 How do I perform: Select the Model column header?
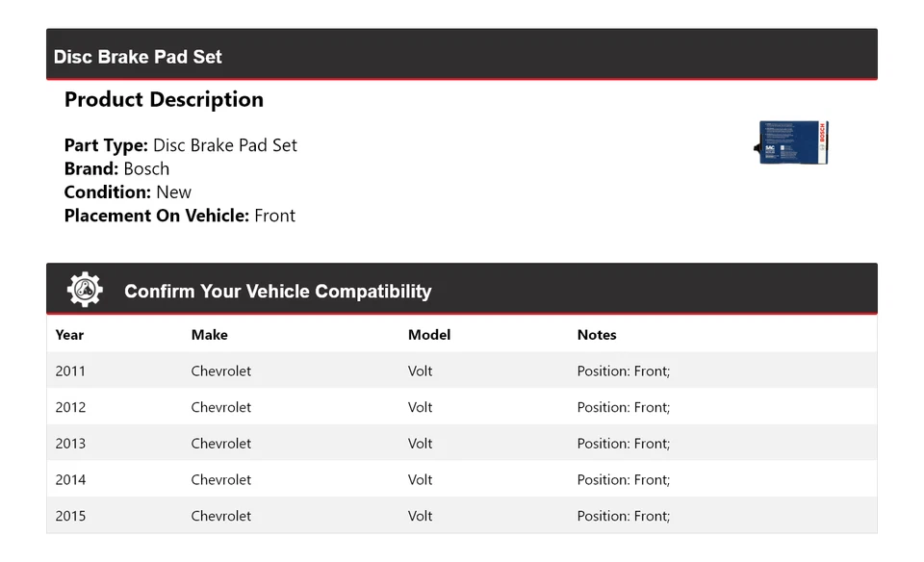point(429,335)
